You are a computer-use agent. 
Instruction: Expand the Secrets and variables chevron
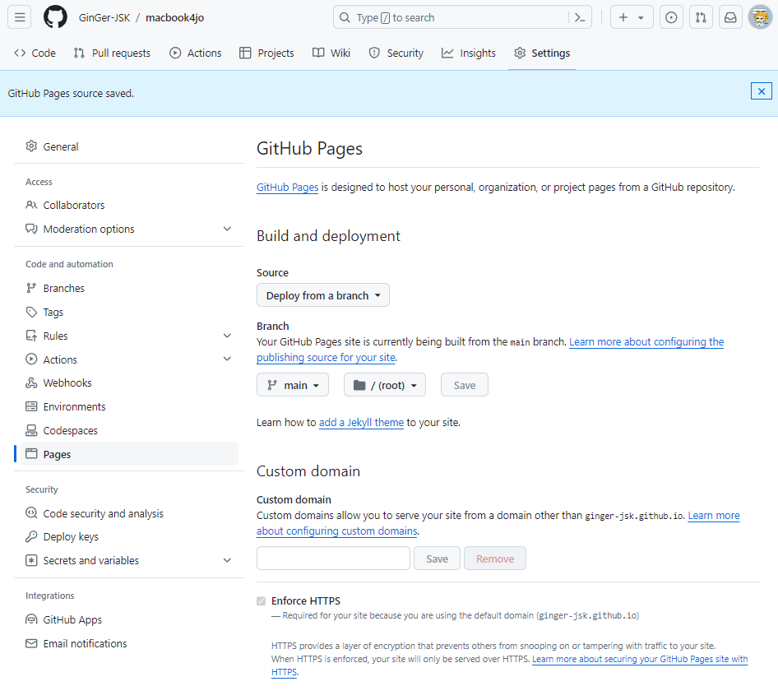[x=227, y=560]
